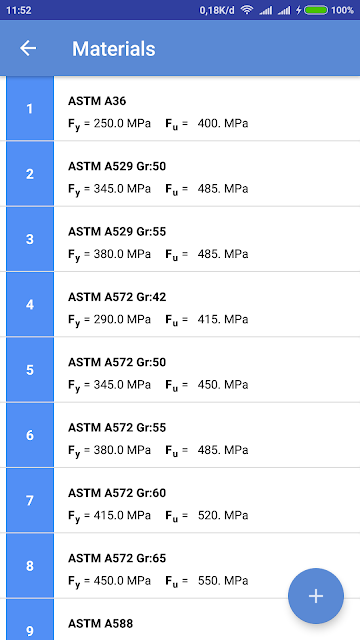Tap the Wi-Fi status icon
The height and width of the screenshot is (640, 360).
click(x=247, y=10)
